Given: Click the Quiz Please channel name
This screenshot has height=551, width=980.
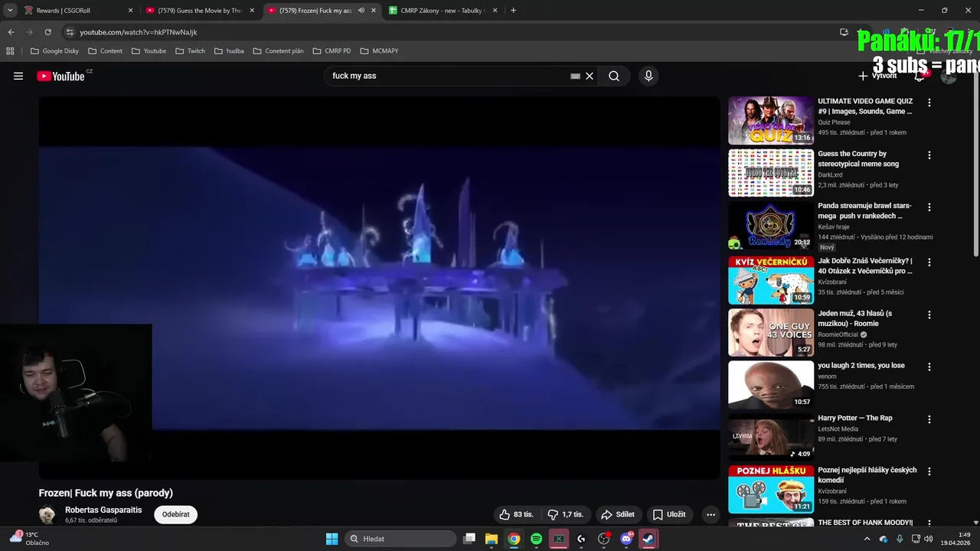Looking at the screenshot, I should coord(834,122).
